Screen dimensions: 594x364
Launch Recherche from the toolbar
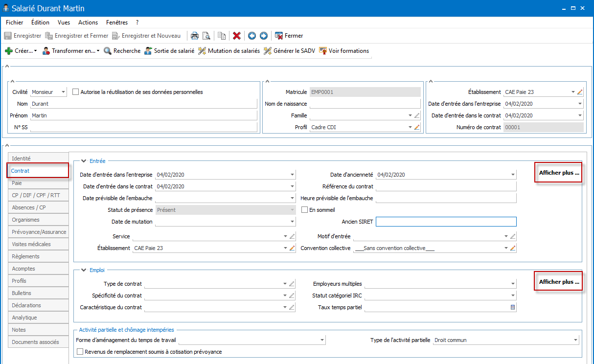(122, 51)
